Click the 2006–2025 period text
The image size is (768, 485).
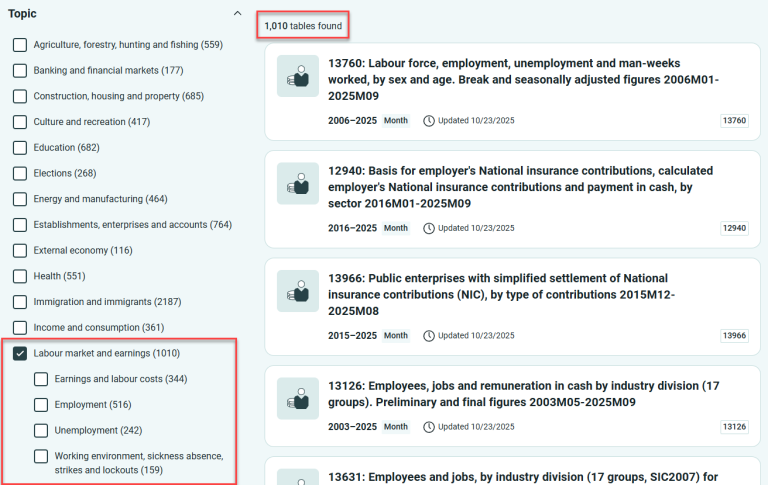click(x=352, y=121)
